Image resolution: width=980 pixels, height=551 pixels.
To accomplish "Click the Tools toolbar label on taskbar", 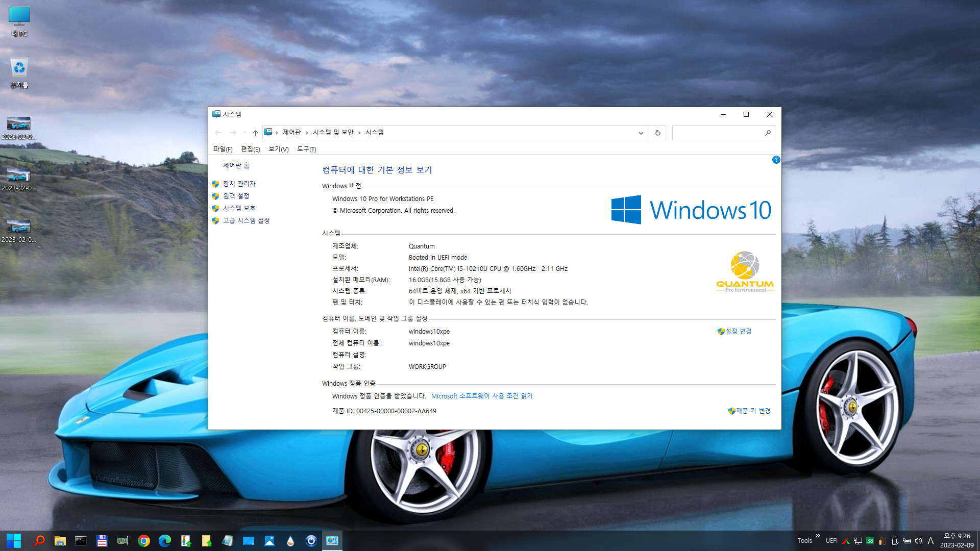I will click(804, 541).
